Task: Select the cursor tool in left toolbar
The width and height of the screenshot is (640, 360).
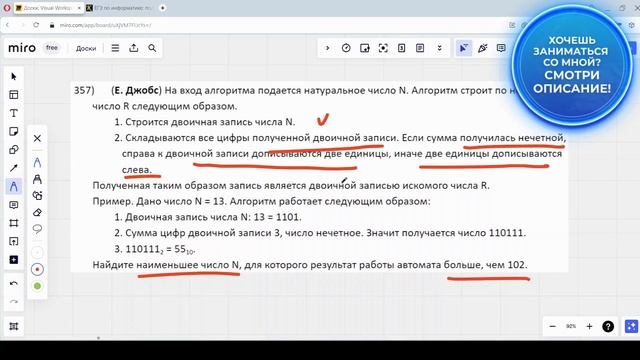Action: pos(13,76)
